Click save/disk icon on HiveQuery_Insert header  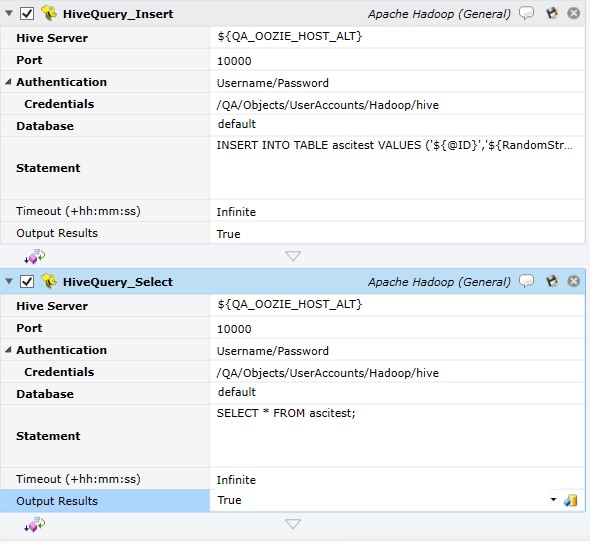pyautogui.click(x=552, y=13)
